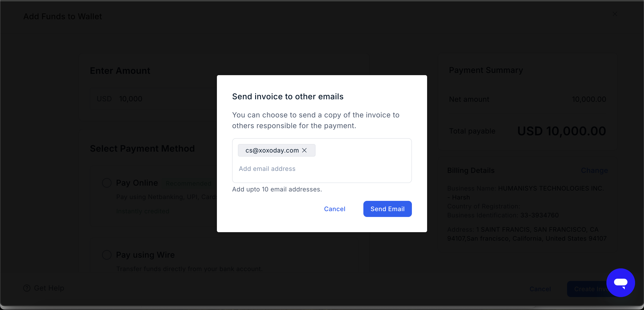
Task: Select the Pay using Wire radio button
Action: pyautogui.click(x=107, y=255)
